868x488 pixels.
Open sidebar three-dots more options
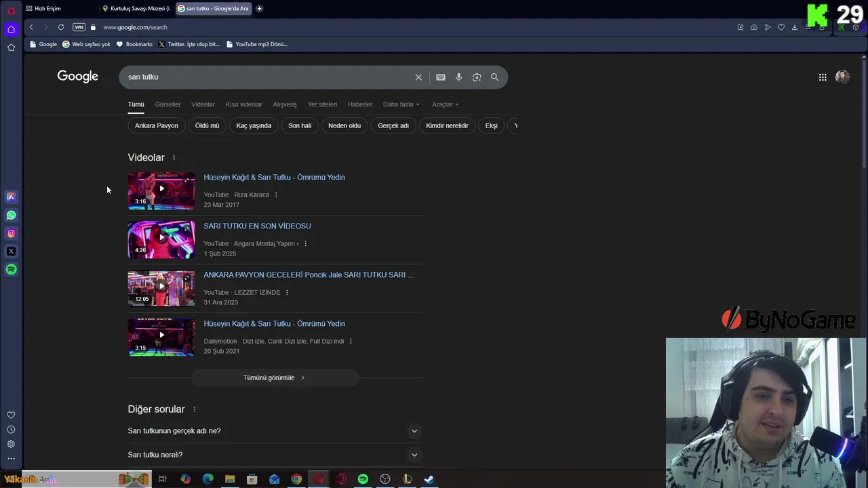(x=11, y=459)
